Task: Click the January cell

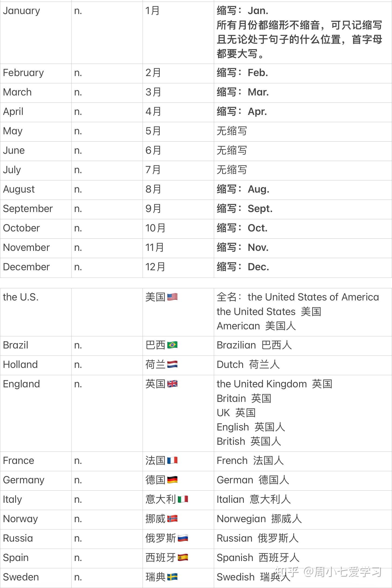Action: [36, 33]
